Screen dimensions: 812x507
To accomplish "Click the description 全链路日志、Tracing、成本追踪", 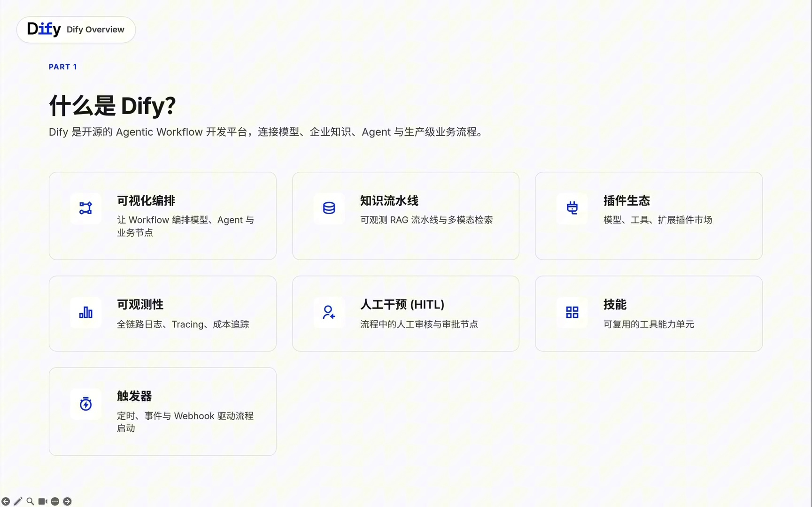I will [x=183, y=324].
